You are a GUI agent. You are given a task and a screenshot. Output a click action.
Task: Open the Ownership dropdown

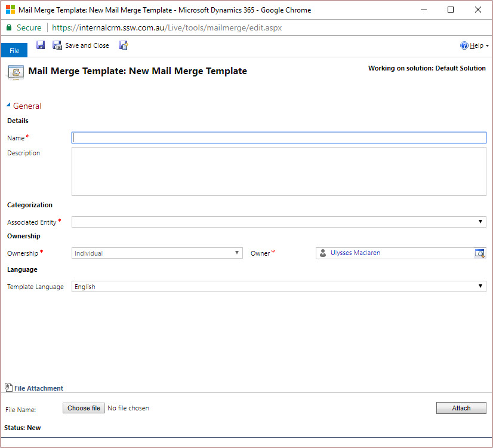[157, 253]
